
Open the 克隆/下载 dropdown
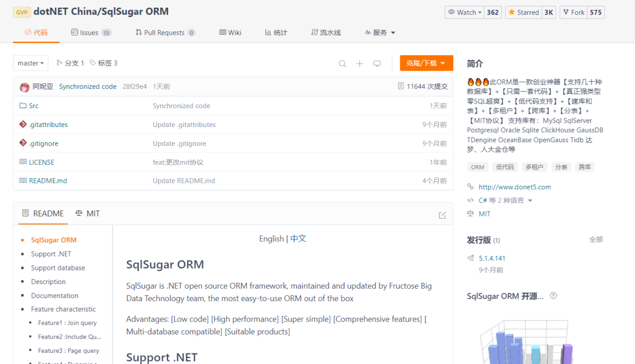click(426, 63)
